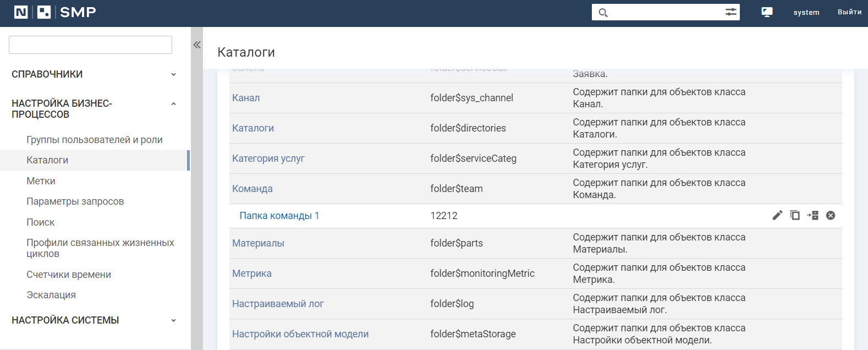Open the Настраиваемый лог catalog link

[278, 304]
